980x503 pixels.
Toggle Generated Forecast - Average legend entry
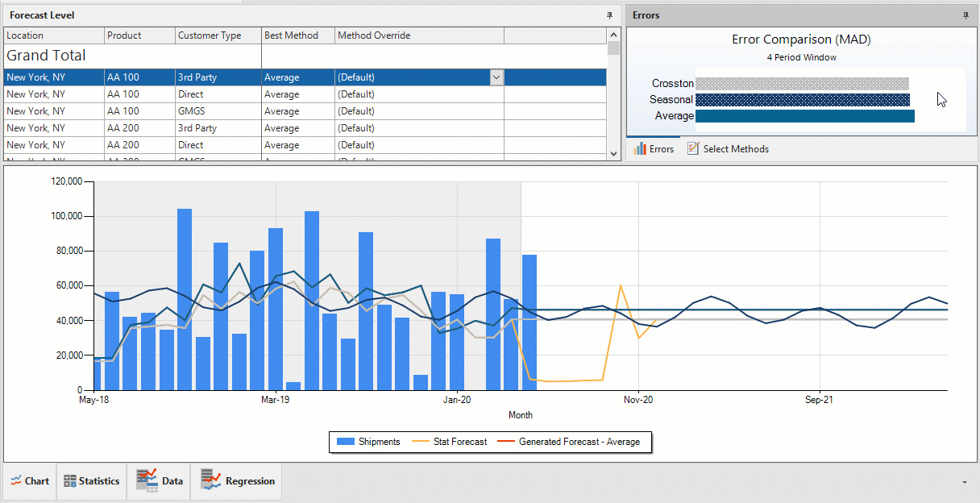click(569, 442)
